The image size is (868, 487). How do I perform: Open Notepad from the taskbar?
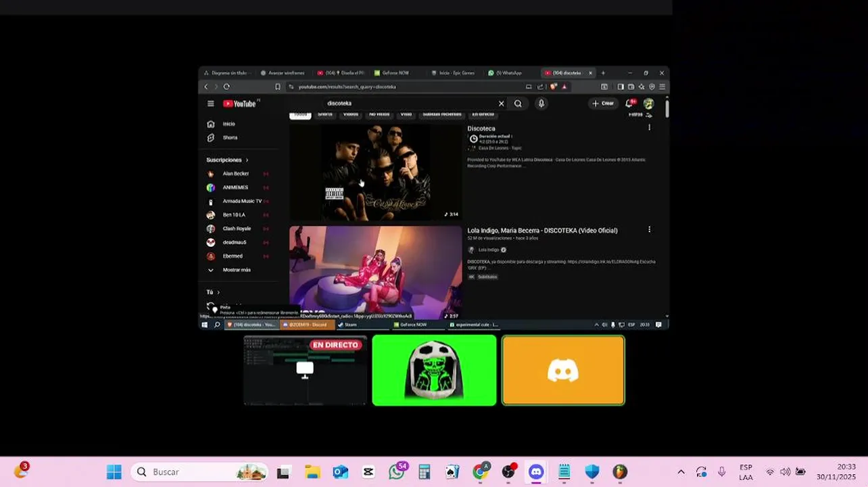point(564,471)
